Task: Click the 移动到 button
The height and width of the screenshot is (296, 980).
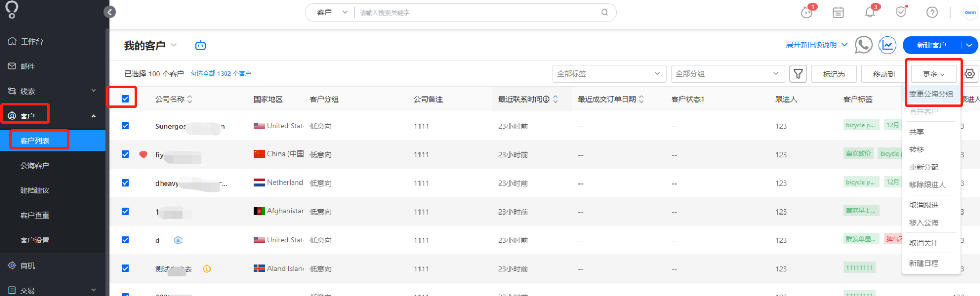Action: point(883,74)
